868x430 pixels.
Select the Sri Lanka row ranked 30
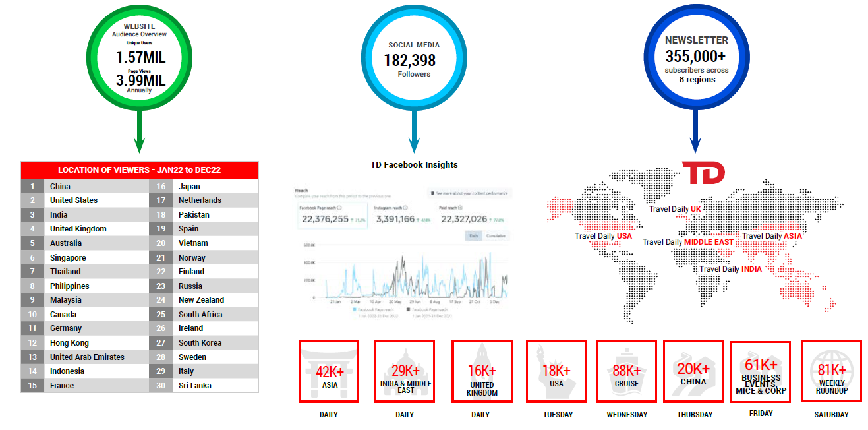click(x=204, y=386)
